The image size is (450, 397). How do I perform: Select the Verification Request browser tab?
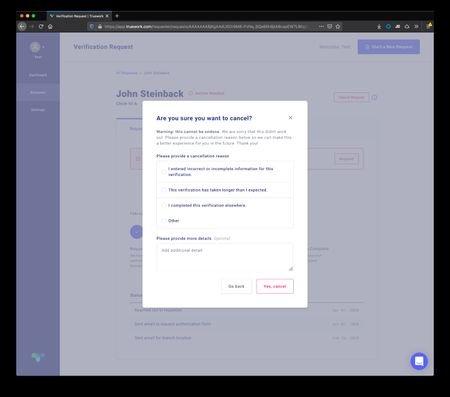(x=79, y=16)
